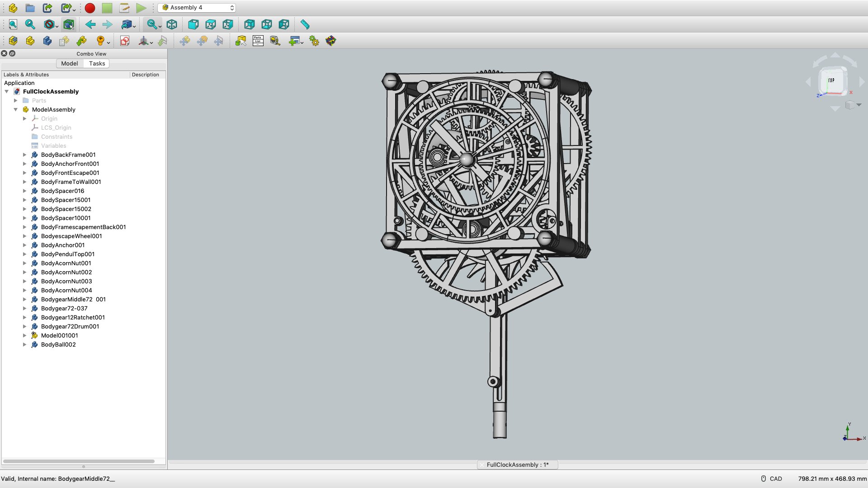The height and width of the screenshot is (488, 868).
Task: Open an existing document
Action: coord(30,8)
